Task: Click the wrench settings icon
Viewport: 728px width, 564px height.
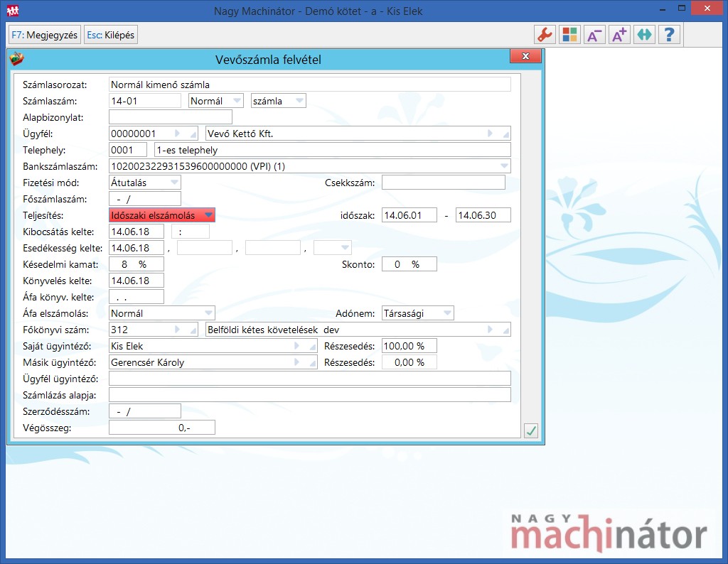Action: click(x=545, y=35)
